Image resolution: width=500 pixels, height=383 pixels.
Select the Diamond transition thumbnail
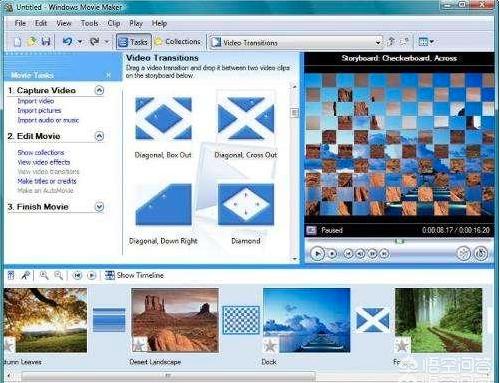coord(246,205)
